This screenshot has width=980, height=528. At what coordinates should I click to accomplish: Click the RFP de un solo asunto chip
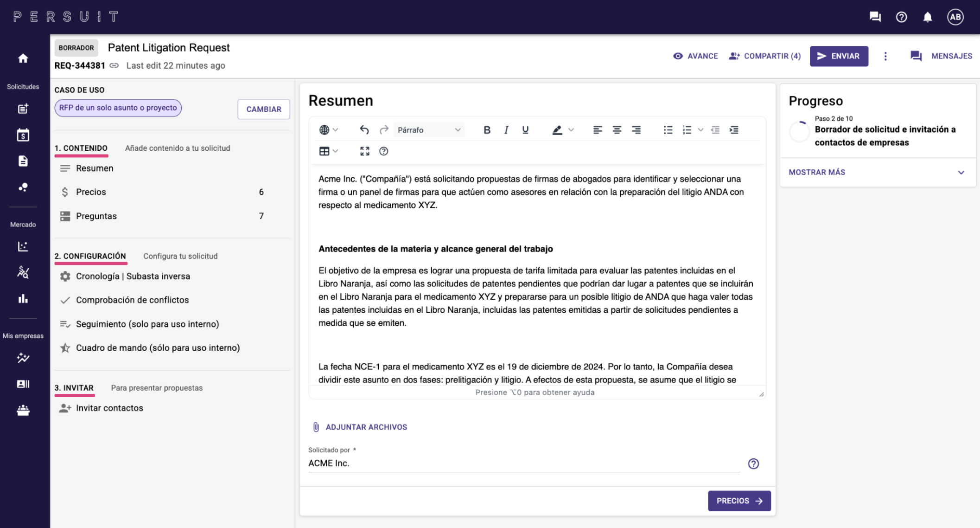[118, 108]
